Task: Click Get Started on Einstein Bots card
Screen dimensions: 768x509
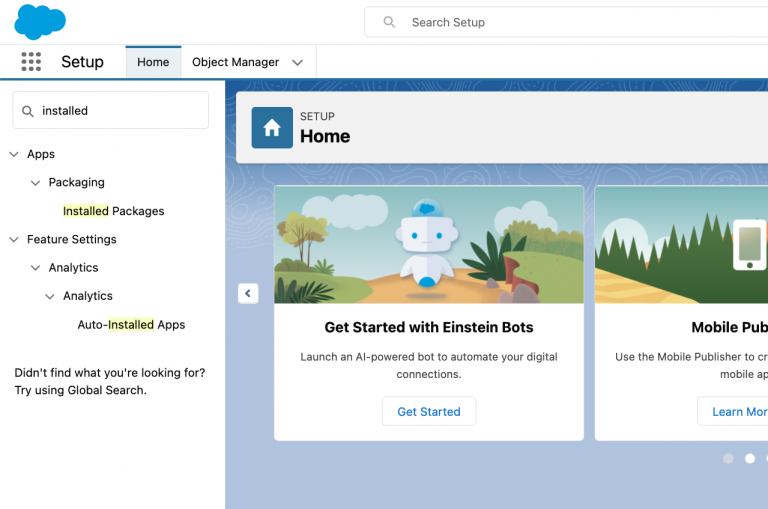Action: (x=429, y=412)
